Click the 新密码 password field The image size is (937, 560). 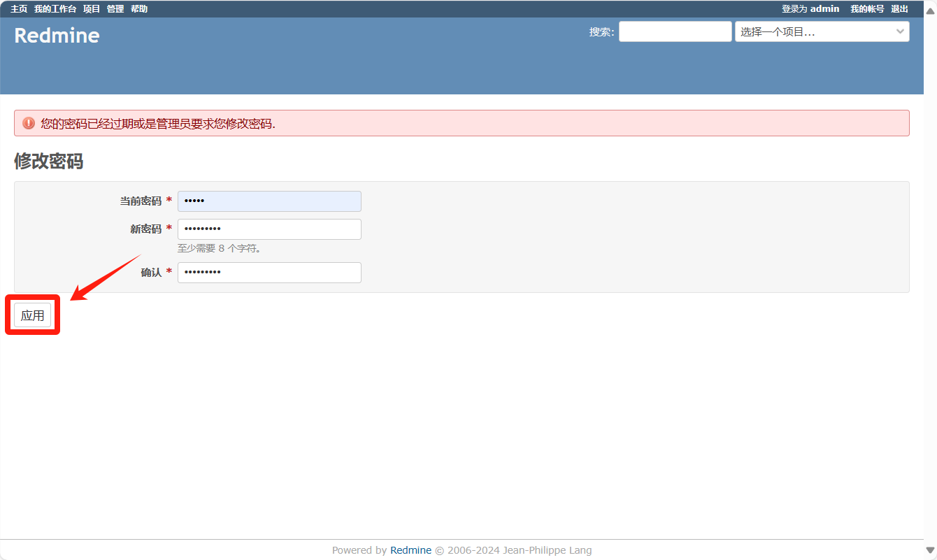point(269,229)
